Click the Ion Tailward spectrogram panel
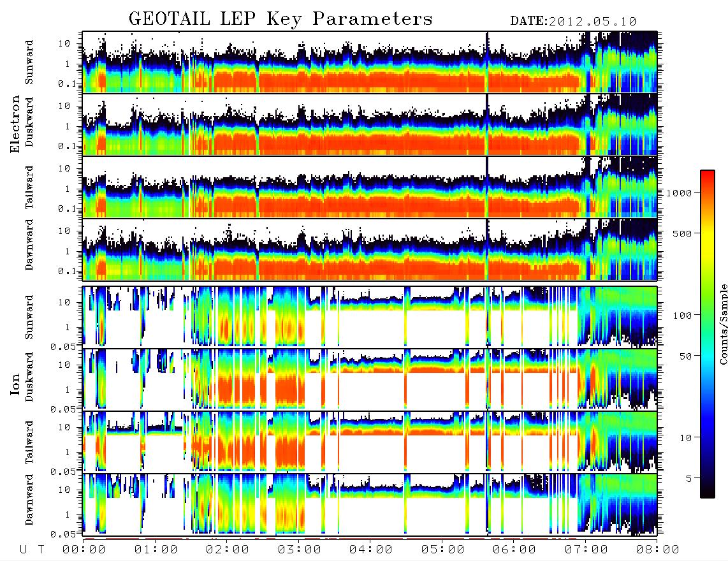 370,442
